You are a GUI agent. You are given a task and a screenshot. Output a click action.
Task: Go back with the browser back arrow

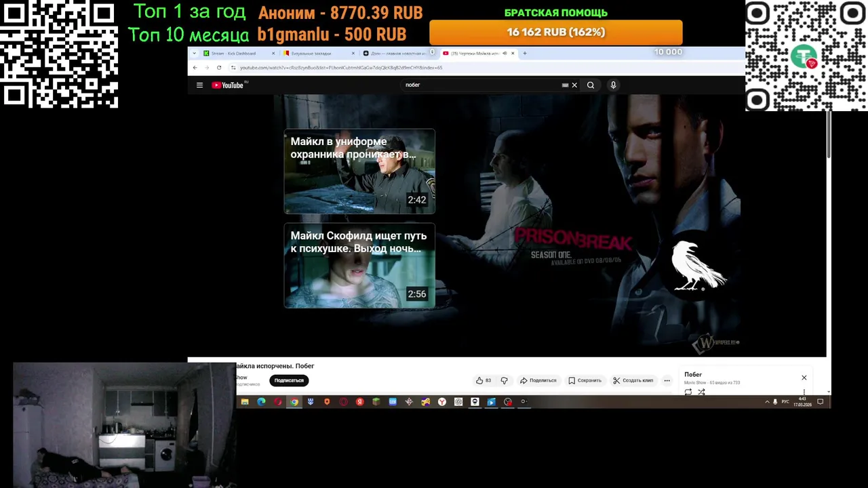point(195,68)
